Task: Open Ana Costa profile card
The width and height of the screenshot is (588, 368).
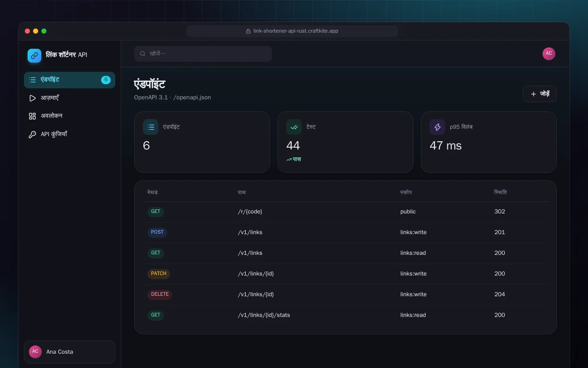Action: [x=69, y=352]
